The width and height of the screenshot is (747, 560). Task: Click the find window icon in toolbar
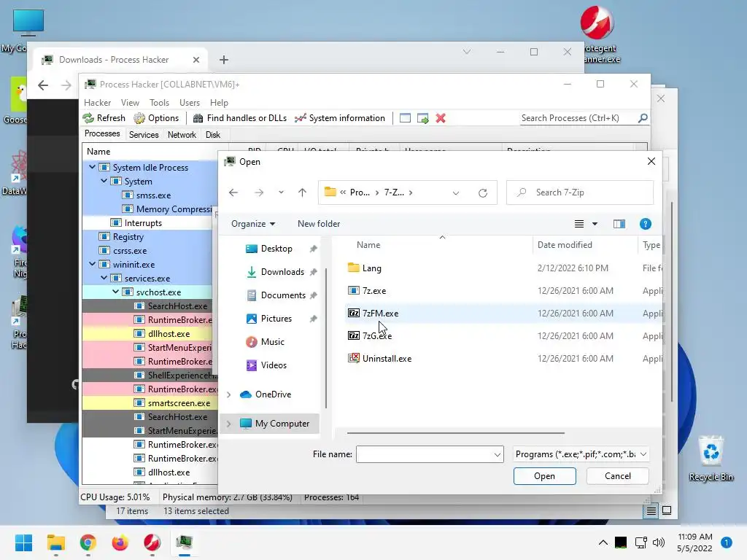[405, 118]
